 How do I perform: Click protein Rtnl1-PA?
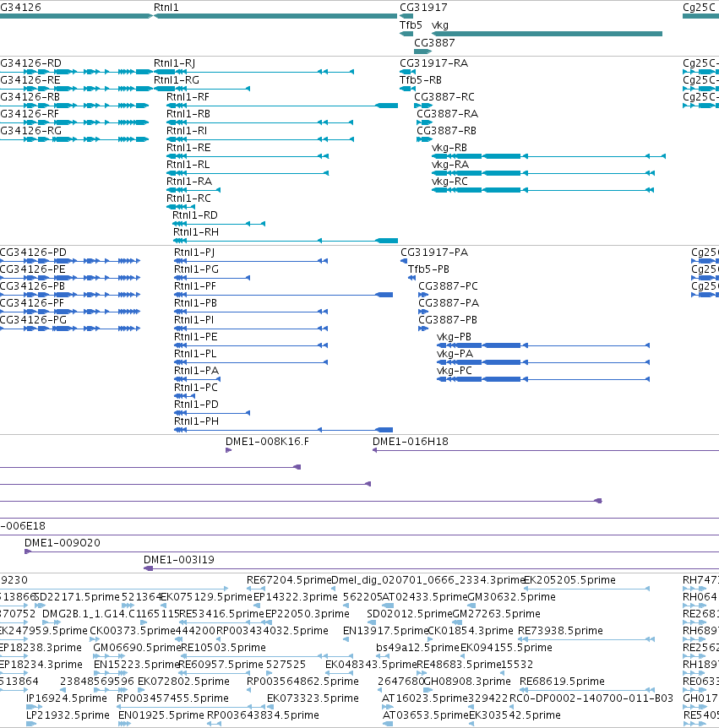coord(197,379)
